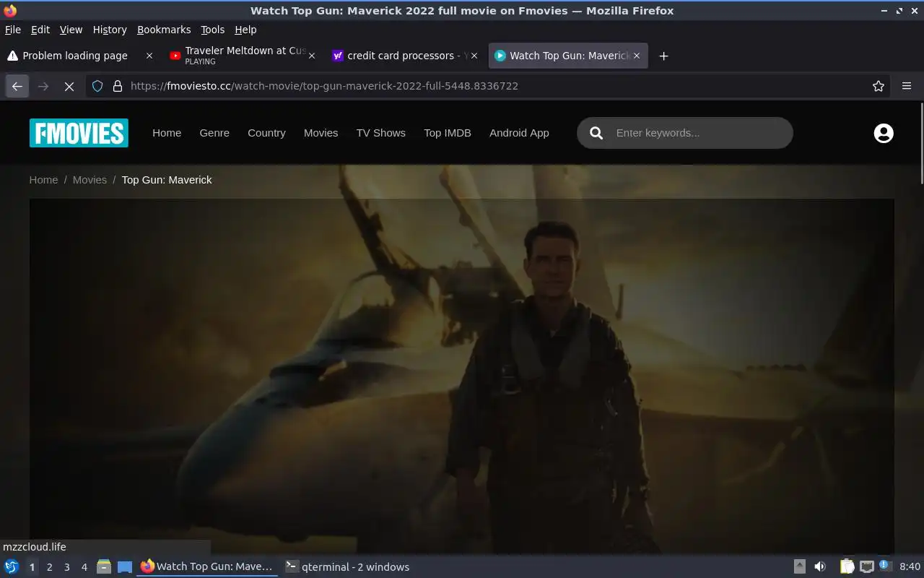This screenshot has height=578, width=924.
Task: Click the Home breadcrumb link
Action: [x=43, y=180]
